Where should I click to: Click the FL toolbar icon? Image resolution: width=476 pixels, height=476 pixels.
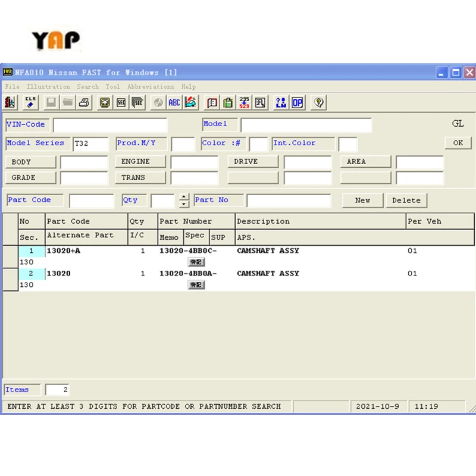pyautogui.click(x=260, y=102)
